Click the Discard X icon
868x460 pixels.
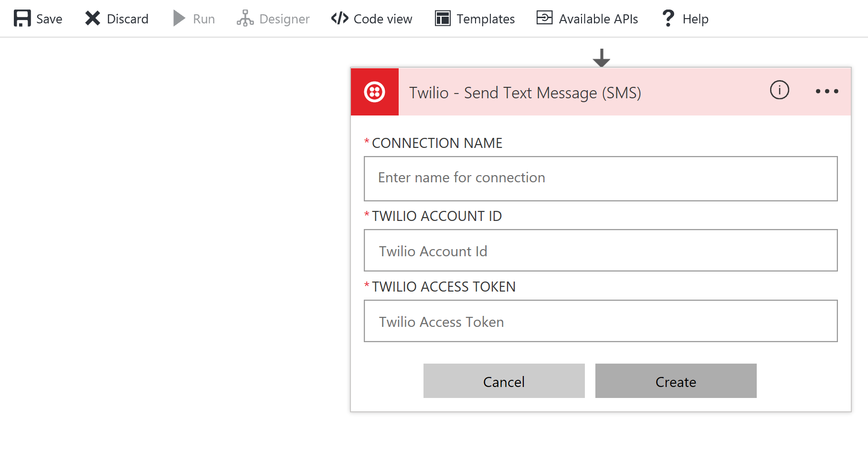click(x=93, y=19)
